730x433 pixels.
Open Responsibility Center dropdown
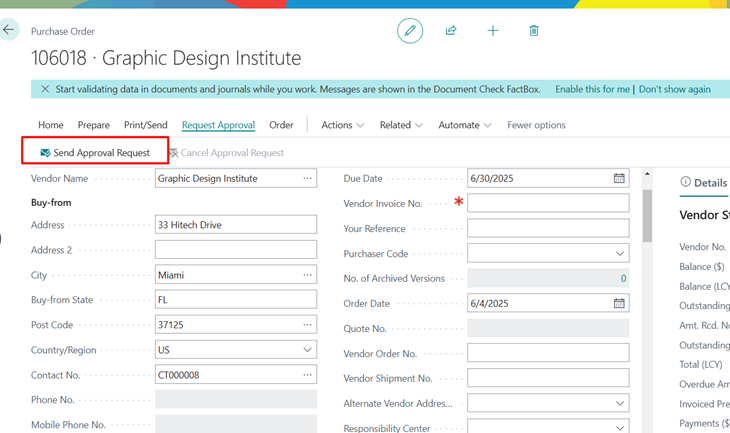coord(620,428)
